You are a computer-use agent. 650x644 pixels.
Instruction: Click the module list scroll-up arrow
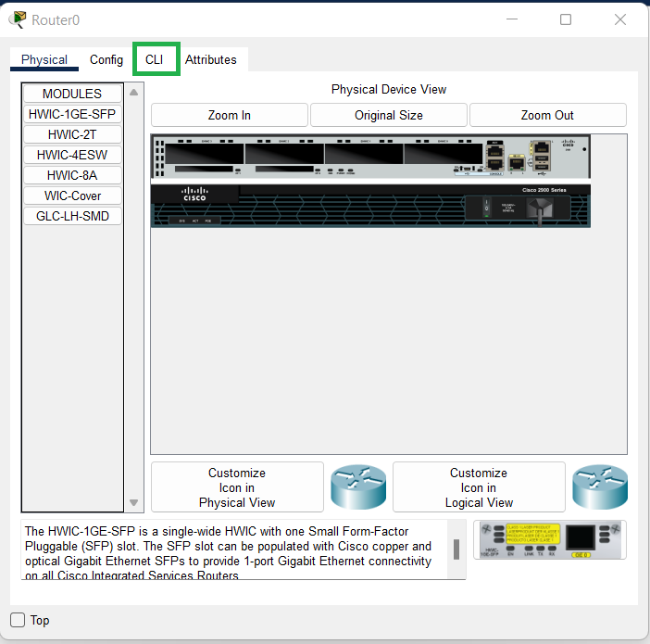[133, 92]
